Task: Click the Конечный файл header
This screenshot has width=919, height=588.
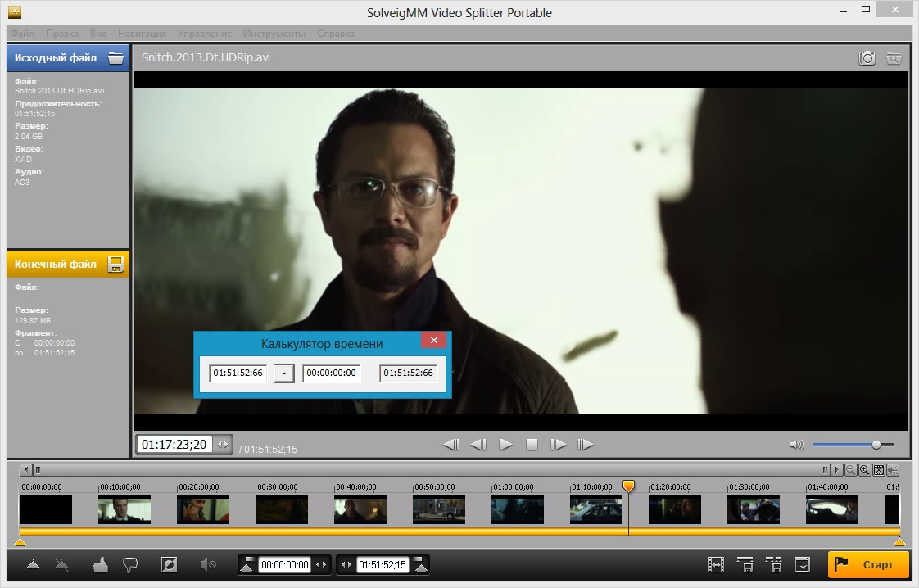Action: pos(68,265)
